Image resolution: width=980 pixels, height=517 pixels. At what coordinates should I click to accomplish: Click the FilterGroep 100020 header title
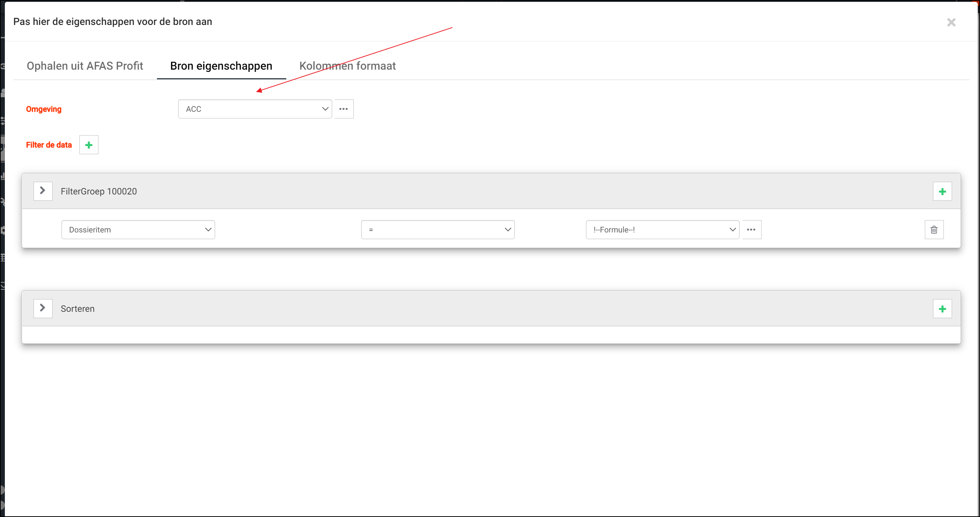98,191
